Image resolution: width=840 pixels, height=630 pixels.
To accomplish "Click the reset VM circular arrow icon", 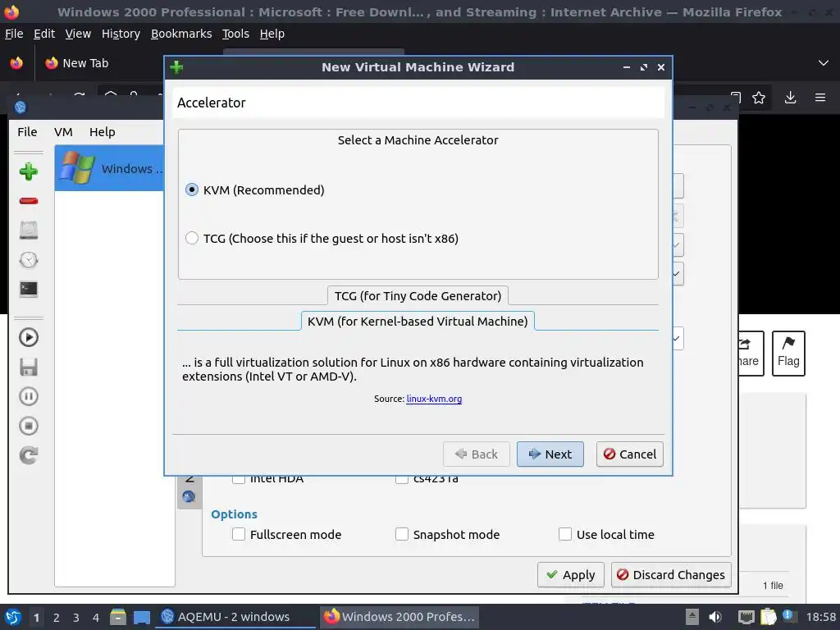I will coord(29,455).
